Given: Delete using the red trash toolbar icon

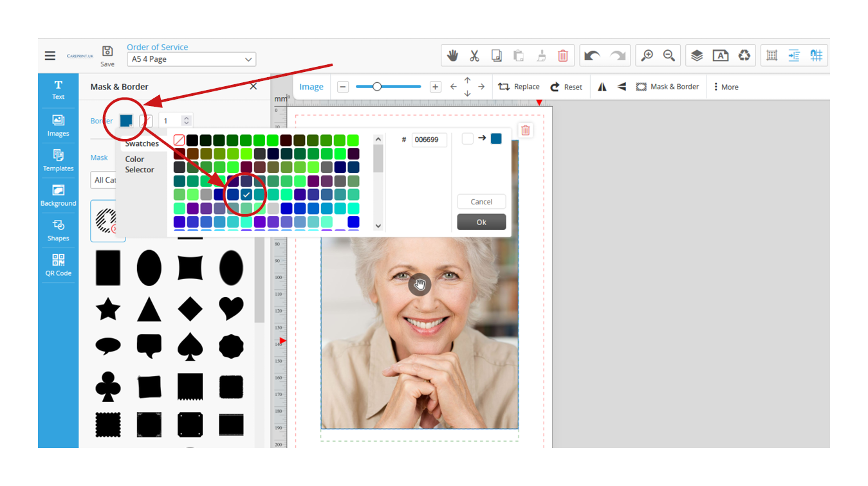Looking at the screenshot, I should pos(563,56).
